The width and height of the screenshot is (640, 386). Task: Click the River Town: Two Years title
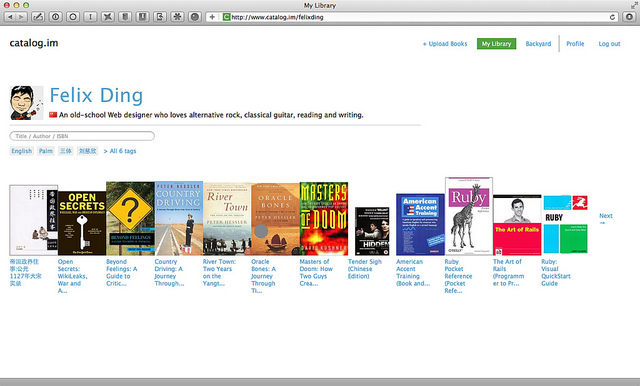219,272
